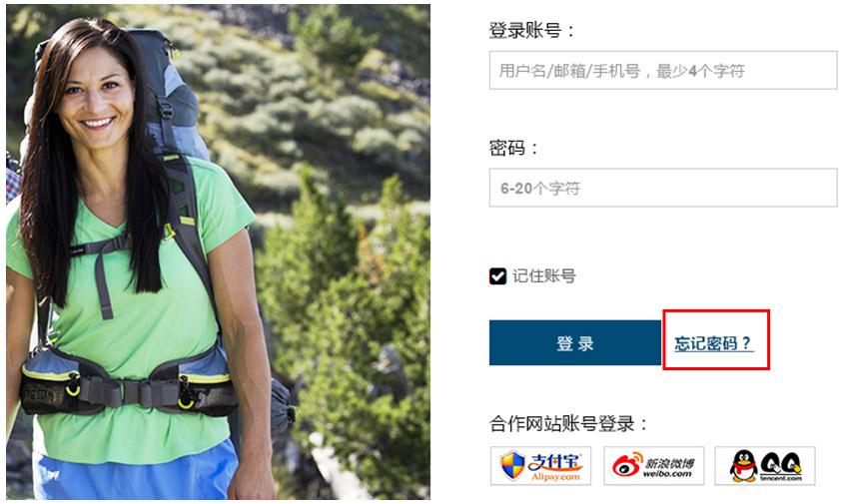Image resolution: width=843 pixels, height=504 pixels.
Task: Log in with the Sina Weibo button
Action: (654, 465)
